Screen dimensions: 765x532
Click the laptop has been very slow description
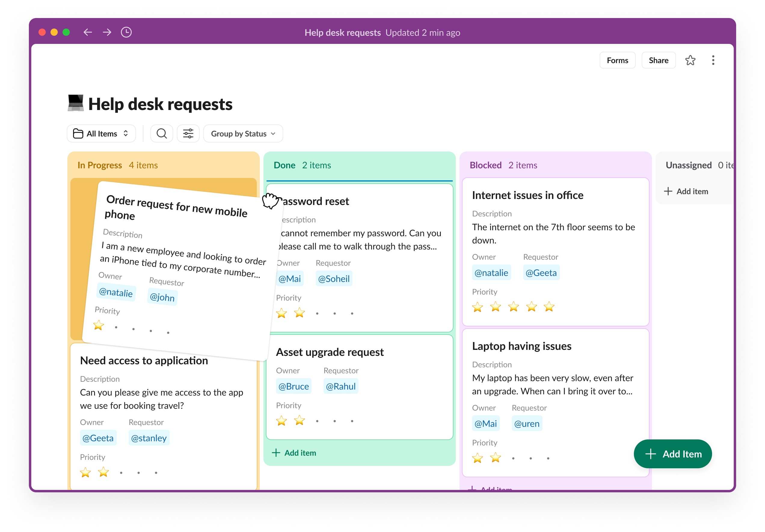coord(552,384)
